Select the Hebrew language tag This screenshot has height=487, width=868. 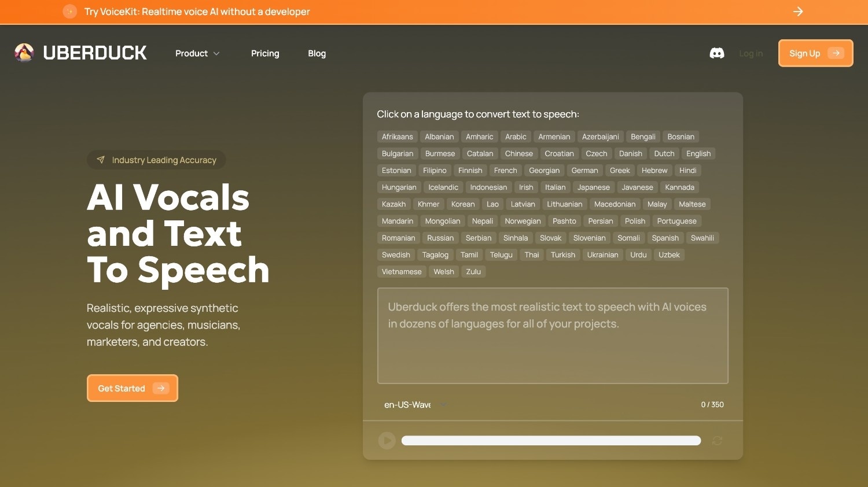654,171
